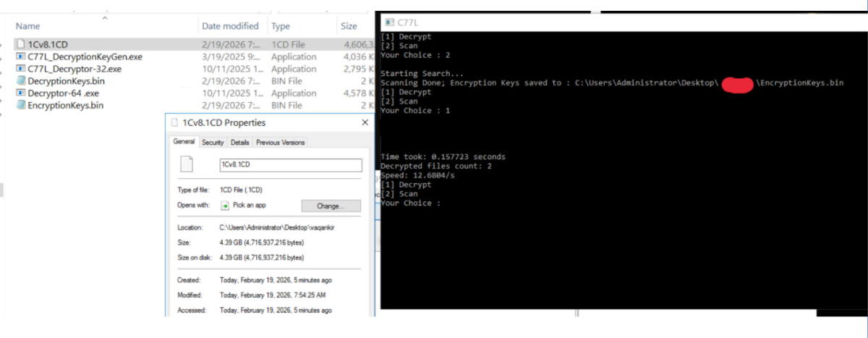Close the 1Cv8.1CD Properties dialog
This screenshot has width=868, height=338.
(365, 123)
